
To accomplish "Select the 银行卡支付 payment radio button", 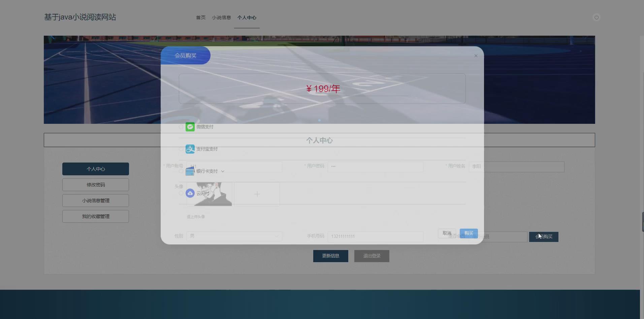I will coord(181,171).
